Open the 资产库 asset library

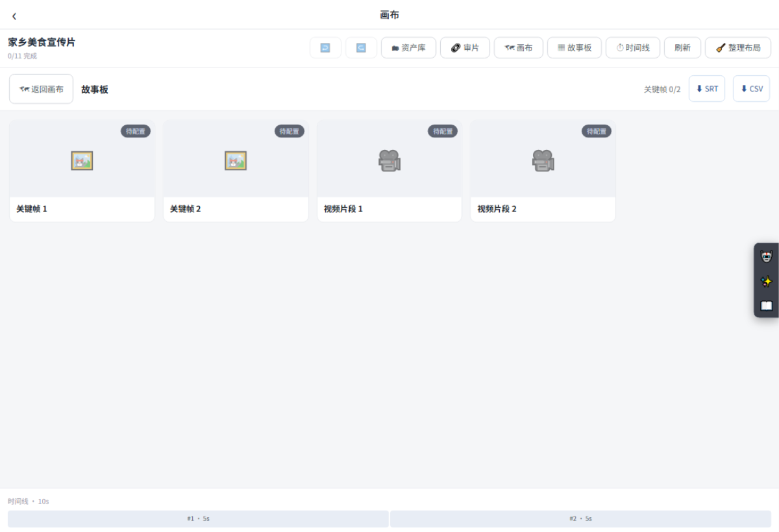pos(408,48)
